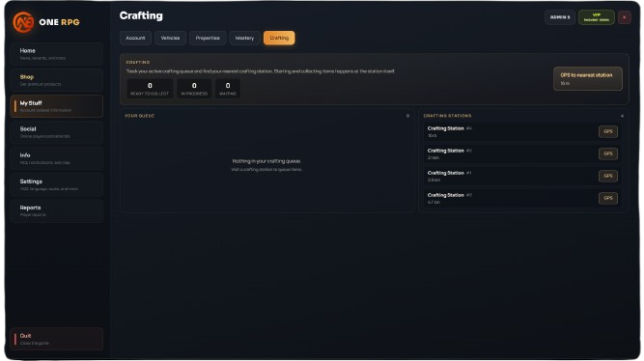
Task: Switch to the Mastery tab
Action: (244, 38)
